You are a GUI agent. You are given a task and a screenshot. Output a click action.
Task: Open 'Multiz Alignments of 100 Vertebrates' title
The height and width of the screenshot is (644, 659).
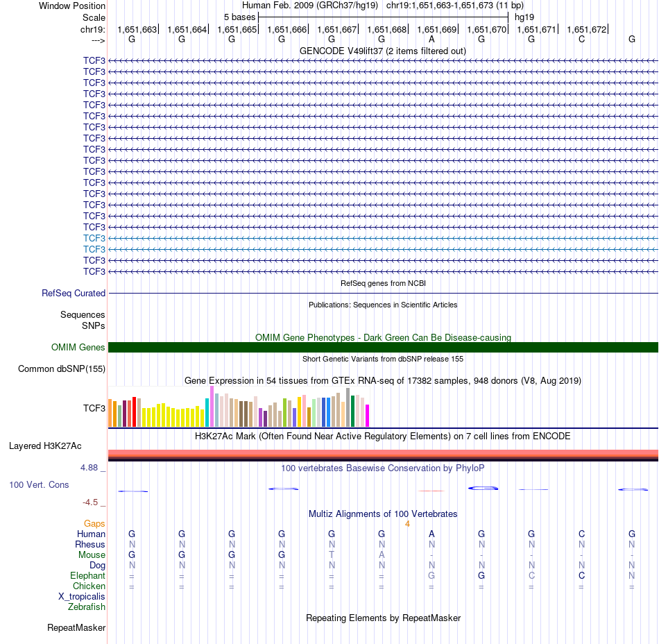click(x=383, y=514)
